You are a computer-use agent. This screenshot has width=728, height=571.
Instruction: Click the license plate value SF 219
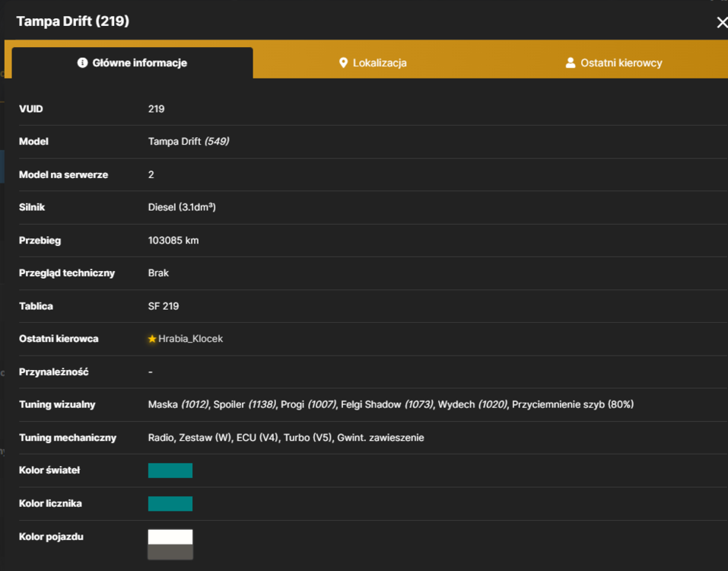point(164,306)
